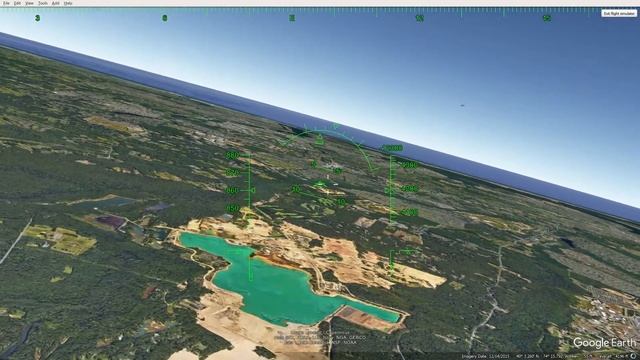
Task: Click heading marker "3" on compass tape
Action: 38,18
